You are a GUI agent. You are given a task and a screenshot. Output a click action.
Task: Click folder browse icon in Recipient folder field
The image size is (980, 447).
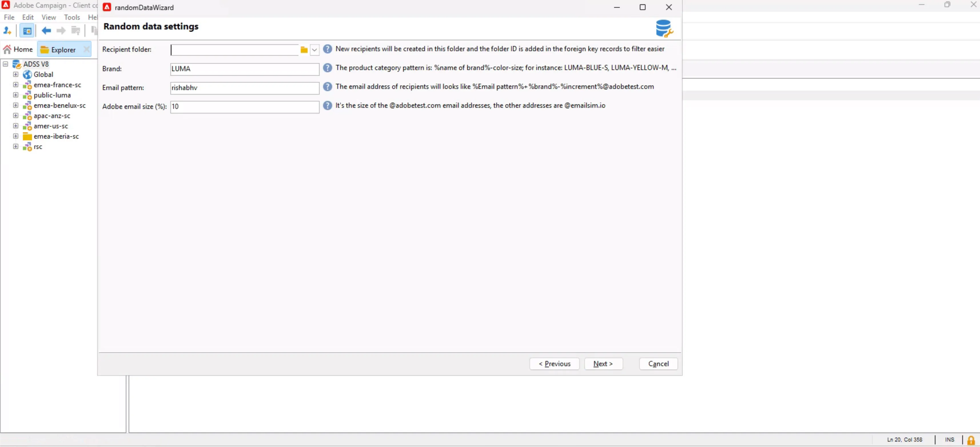tap(304, 50)
